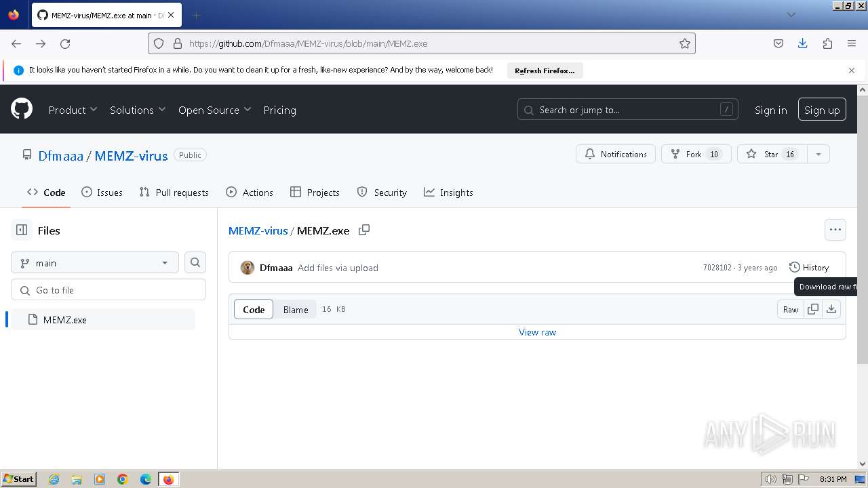Switch to Pull requests tab
The height and width of the screenshot is (488, 868).
(x=174, y=192)
